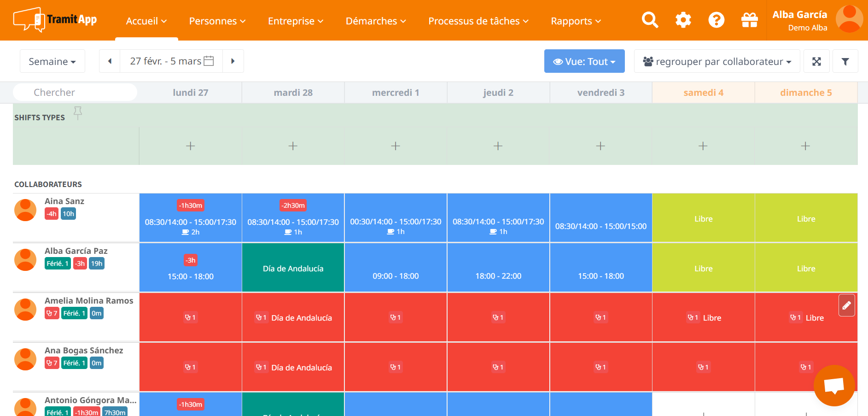868x416 pixels.
Task: Go to previous week arrow
Action: pyautogui.click(x=110, y=61)
